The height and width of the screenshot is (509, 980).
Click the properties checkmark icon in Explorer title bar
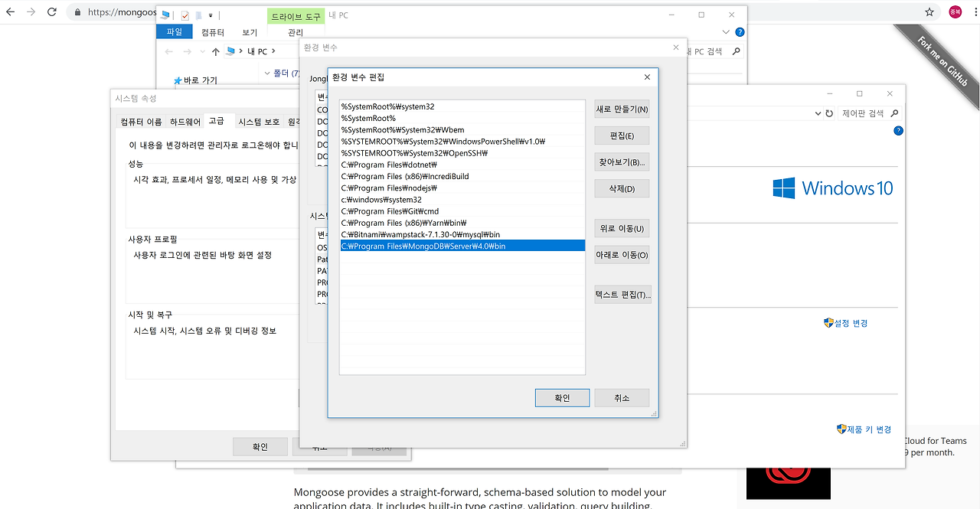click(185, 15)
